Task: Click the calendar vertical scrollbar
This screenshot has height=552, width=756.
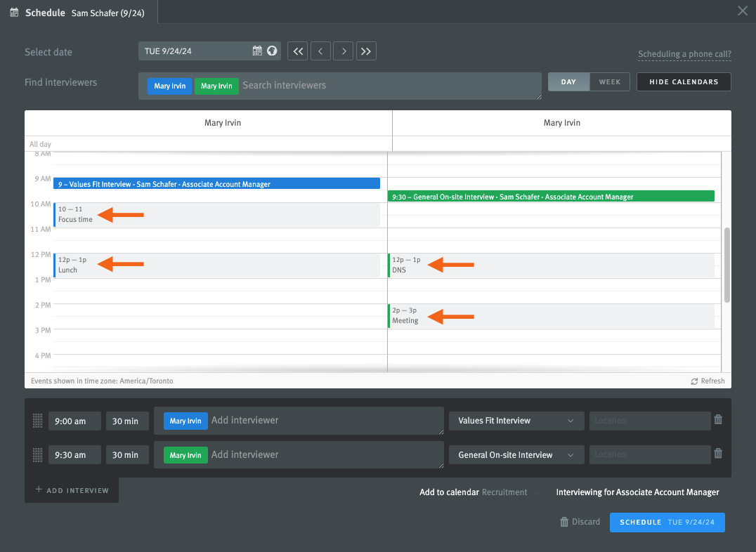Action: pos(726,265)
